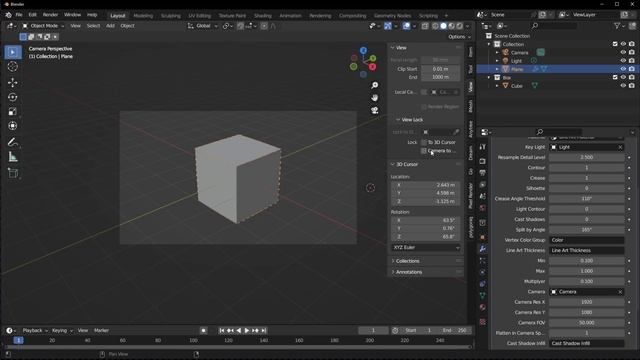Select the Annotate tool
This screenshot has height=360, width=640.
pos(13,142)
